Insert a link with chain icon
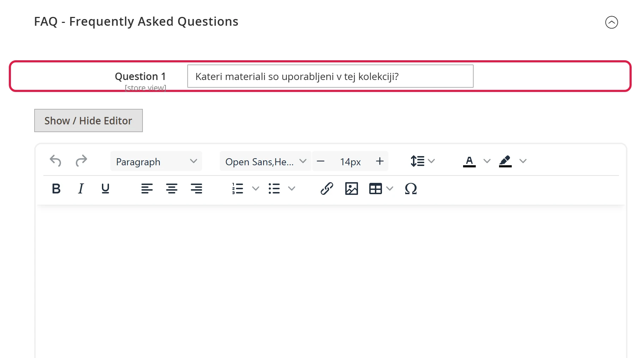 tap(327, 189)
